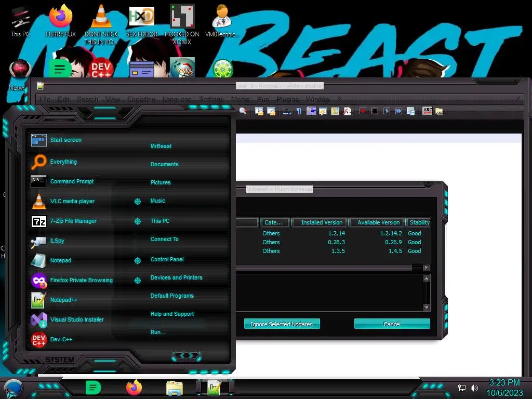Image resolution: width=532 pixels, height=399 pixels.
Task: Open Control Panel from start menu
Action: pos(167,260)
